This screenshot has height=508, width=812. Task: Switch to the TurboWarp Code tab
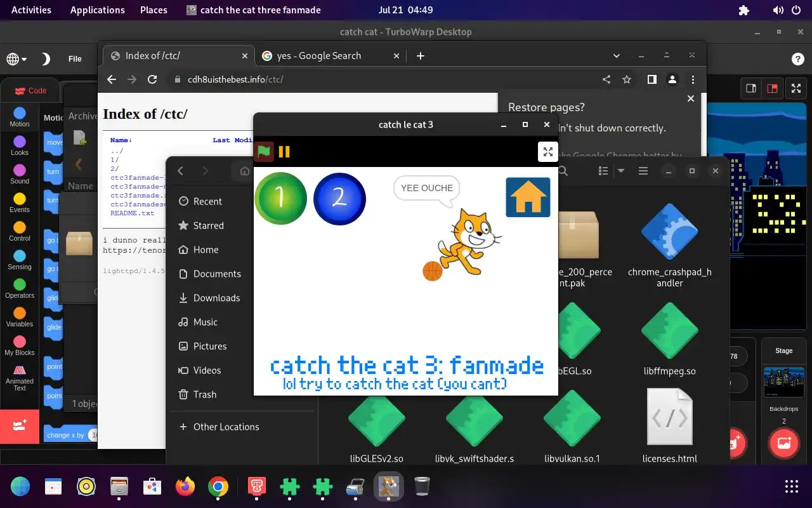coord(30,91)
